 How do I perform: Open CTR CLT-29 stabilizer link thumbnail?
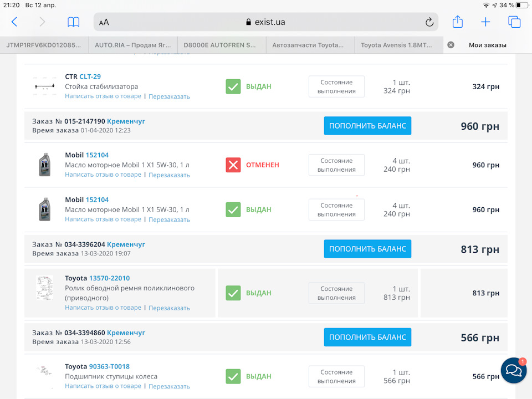point(45,86)
